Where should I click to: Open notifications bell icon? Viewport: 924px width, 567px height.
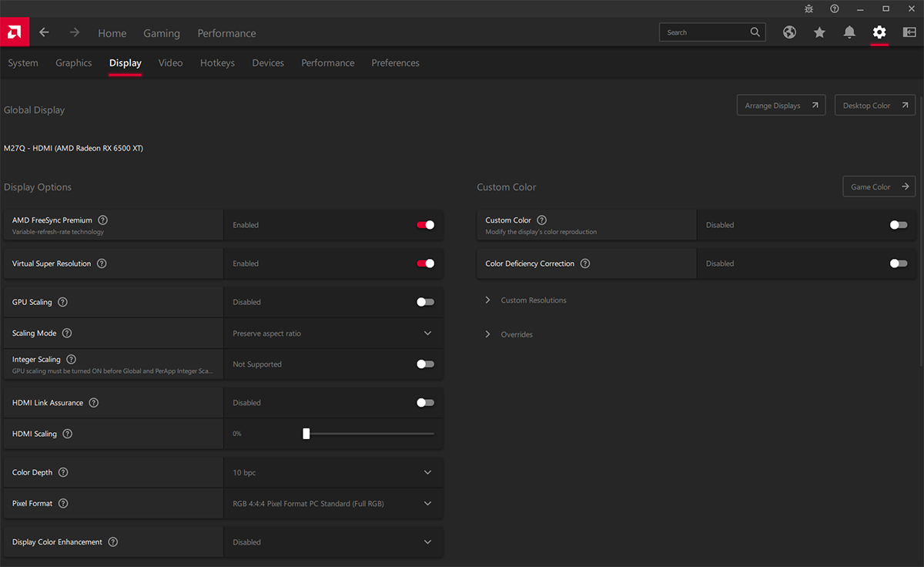(x=849, y=32)
